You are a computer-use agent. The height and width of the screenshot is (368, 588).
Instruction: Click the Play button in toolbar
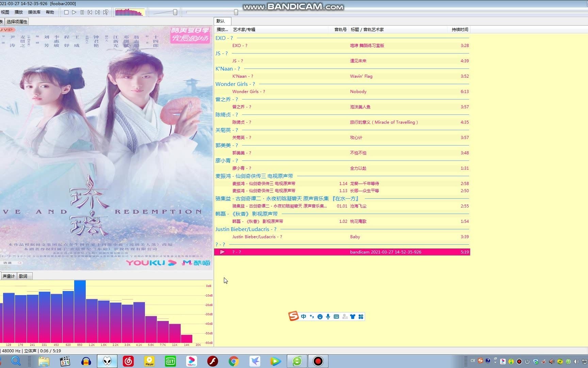click(x=74, y=12)
